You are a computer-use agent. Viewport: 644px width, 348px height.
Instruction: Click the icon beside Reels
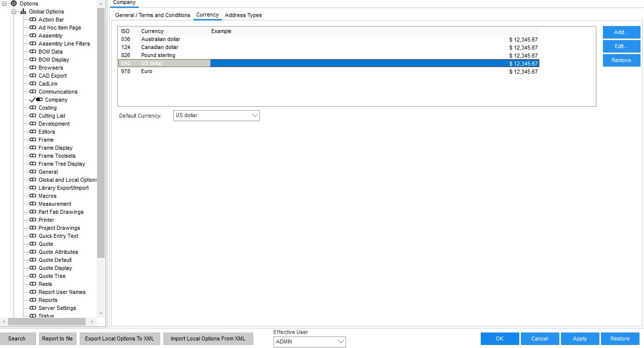point(33,284)
